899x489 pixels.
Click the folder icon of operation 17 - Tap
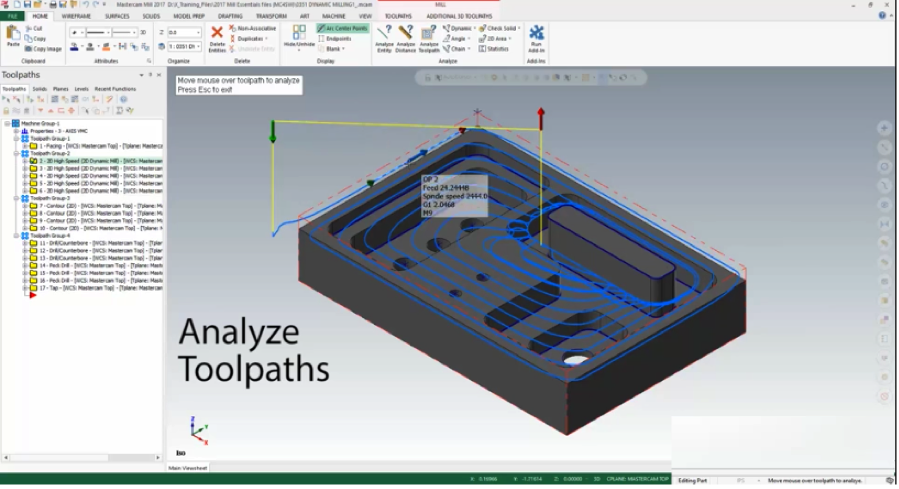(x=33, y=288)
